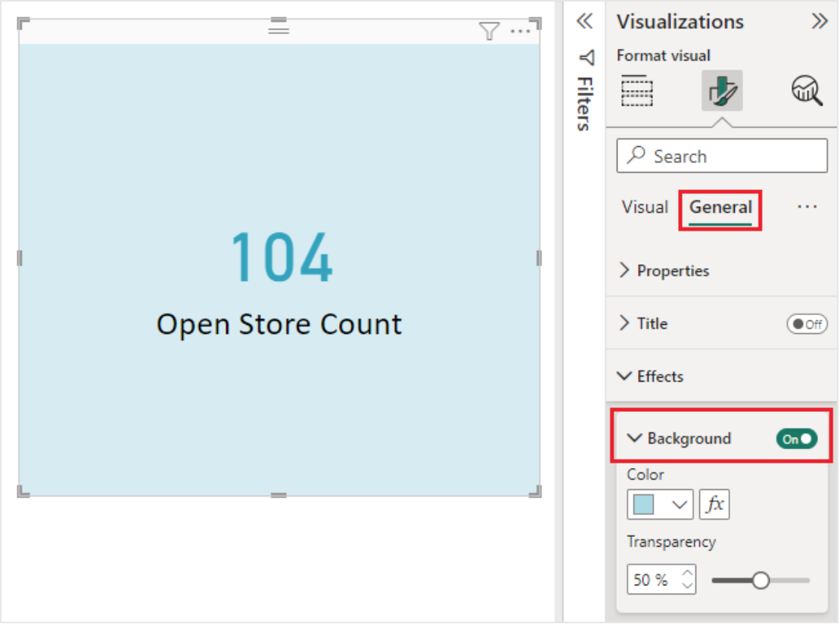Select the Build visual grid icon
Screen dimensions: 840x624
pyautogui.click(x=637, y=91)
